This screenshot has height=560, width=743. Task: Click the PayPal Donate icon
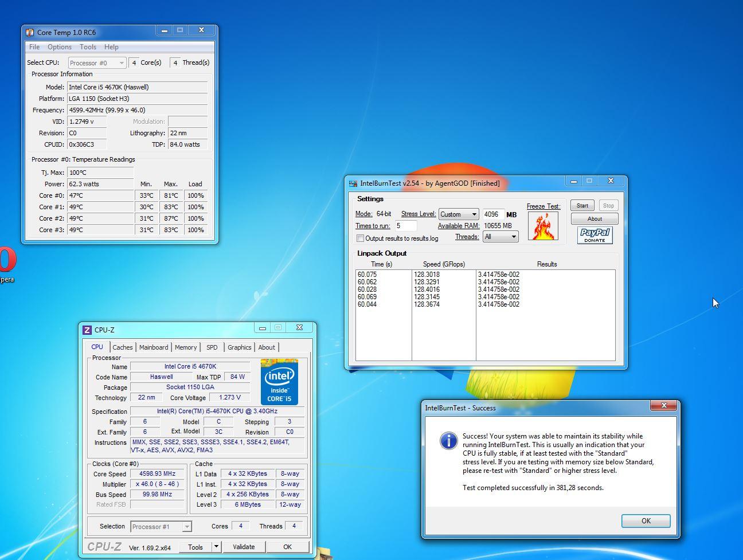(595, 235)
